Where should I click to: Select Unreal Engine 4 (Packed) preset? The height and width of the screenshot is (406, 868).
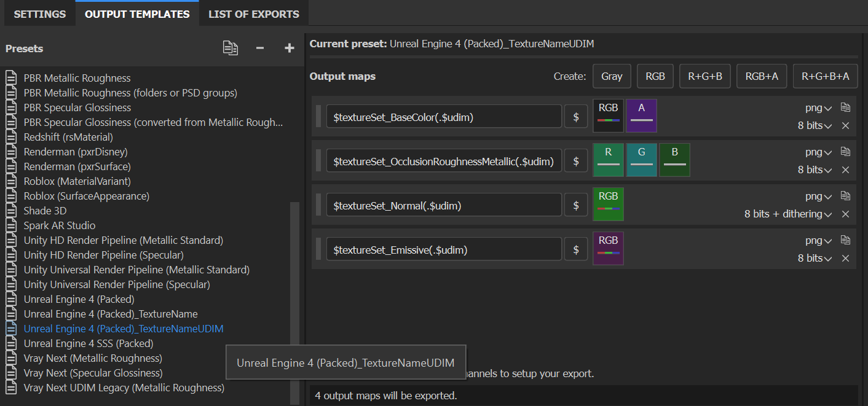point(79,299)
